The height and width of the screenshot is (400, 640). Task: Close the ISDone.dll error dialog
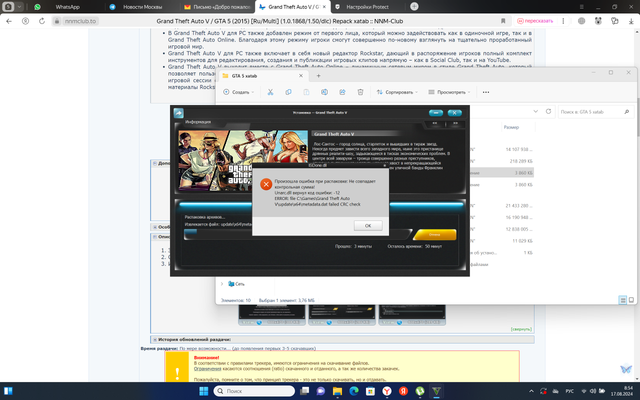pos(384,165)
